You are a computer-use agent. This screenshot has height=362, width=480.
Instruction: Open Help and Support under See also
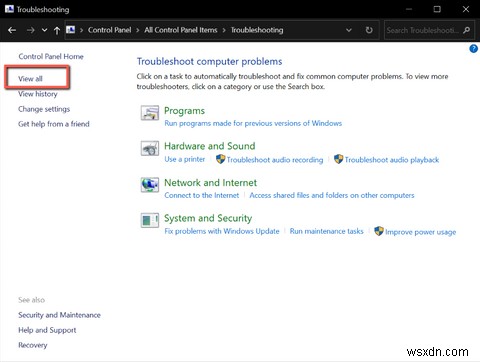[x=47, y=330]
